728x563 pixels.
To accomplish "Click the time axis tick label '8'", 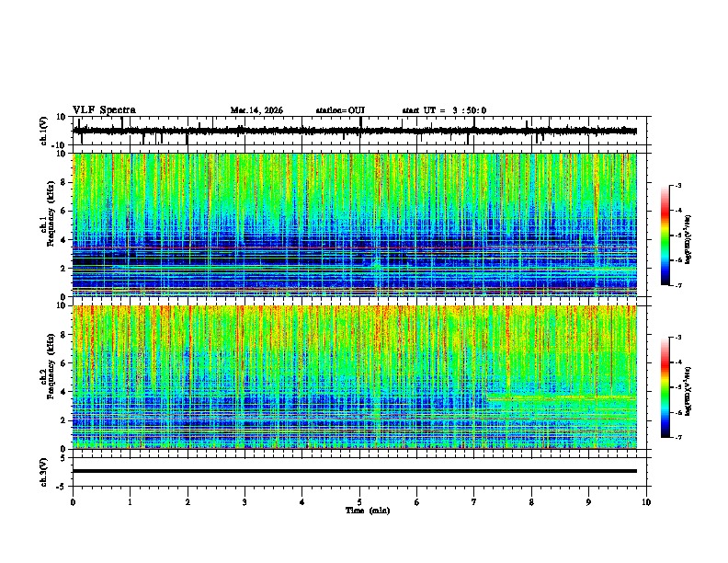I will (x=531, y=502).
